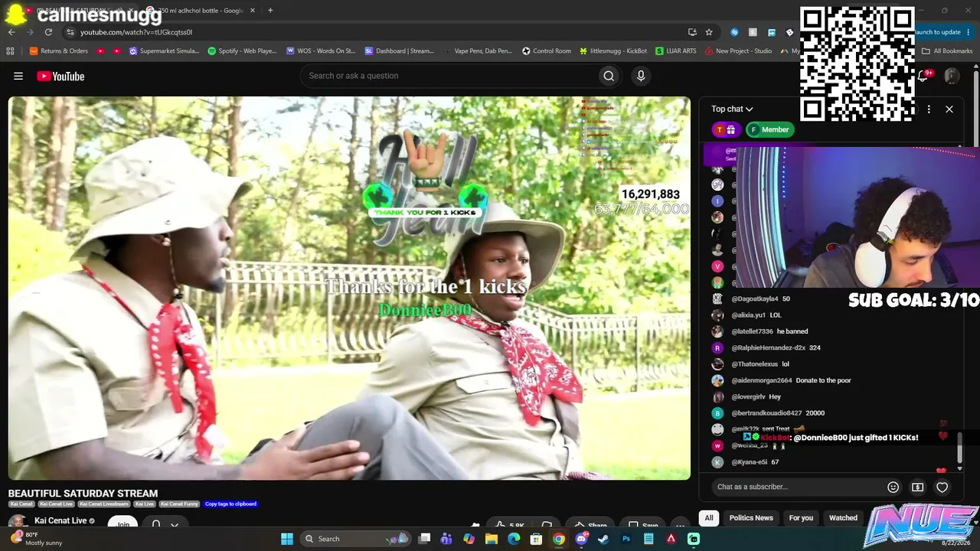Open File Explorer from taskbar
The height and width of the screenshot is (551, 980).
pyautogui.click(x=492, y=539)
